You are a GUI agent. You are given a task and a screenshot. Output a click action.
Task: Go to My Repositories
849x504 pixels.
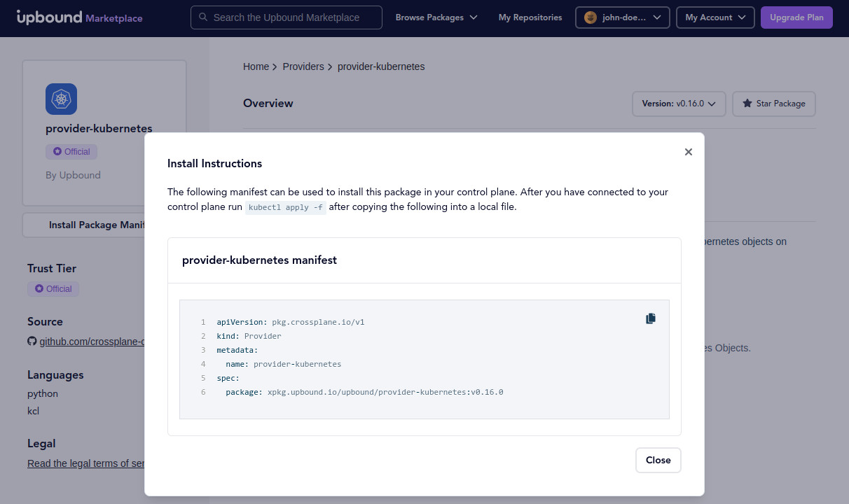coord(530,17)
